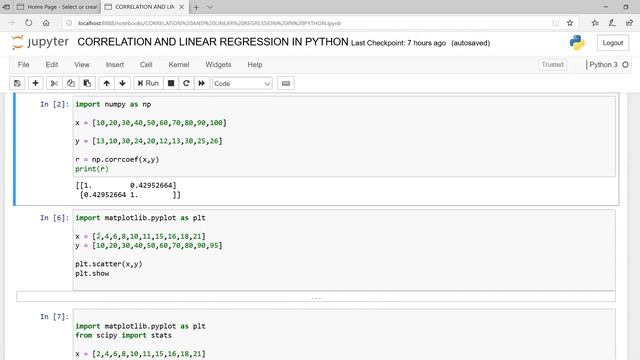The image size is (640, 360).
Task: Click inside the In [7] code cell
Action: click(x=344, y=335)
